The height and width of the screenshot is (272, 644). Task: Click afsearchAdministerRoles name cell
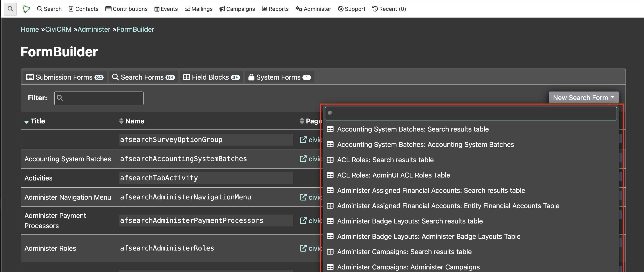point(206,248)
